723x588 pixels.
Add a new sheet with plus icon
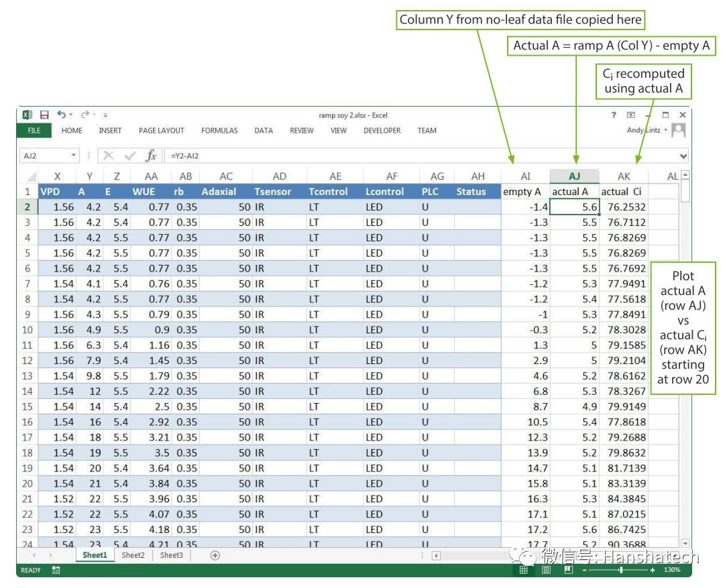[x=215, y=555]
